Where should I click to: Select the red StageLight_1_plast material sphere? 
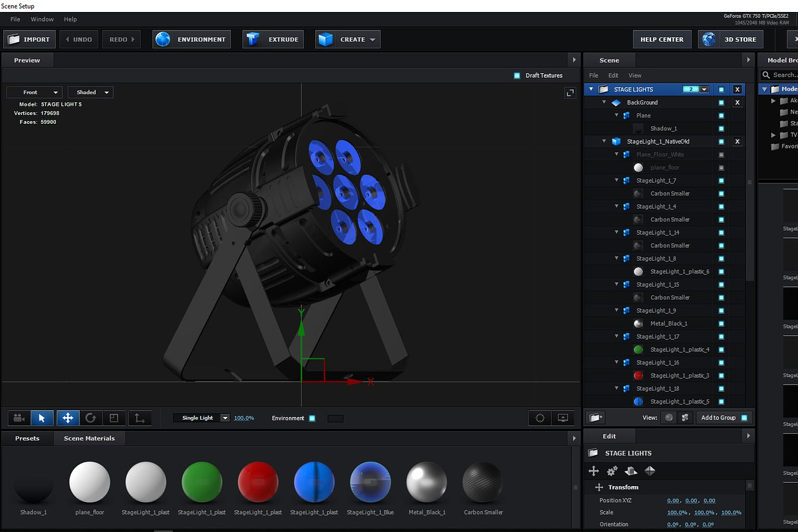[258, 483]
